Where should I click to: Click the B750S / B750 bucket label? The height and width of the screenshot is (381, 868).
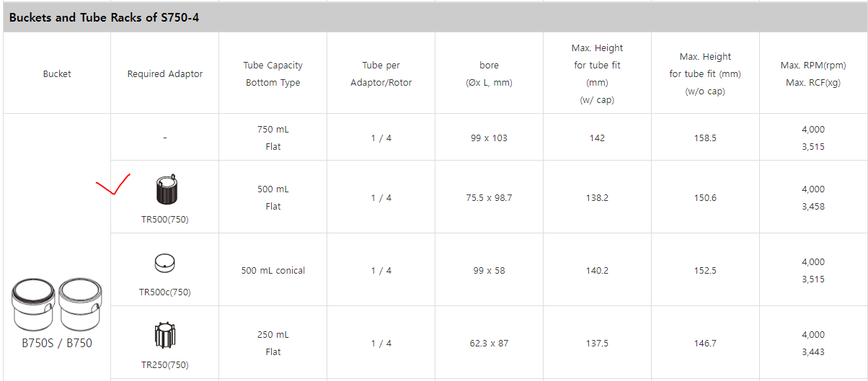tap(57, 343)
